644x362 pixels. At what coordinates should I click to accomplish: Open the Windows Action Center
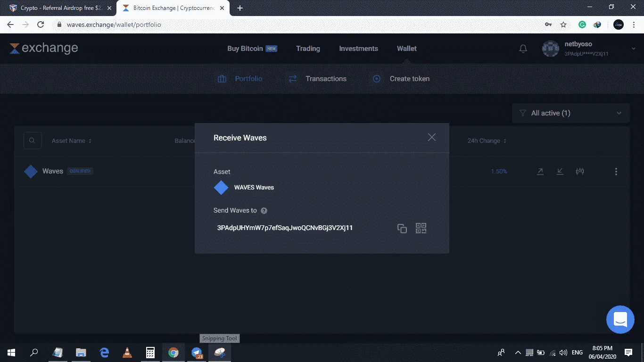pos(628,352)
